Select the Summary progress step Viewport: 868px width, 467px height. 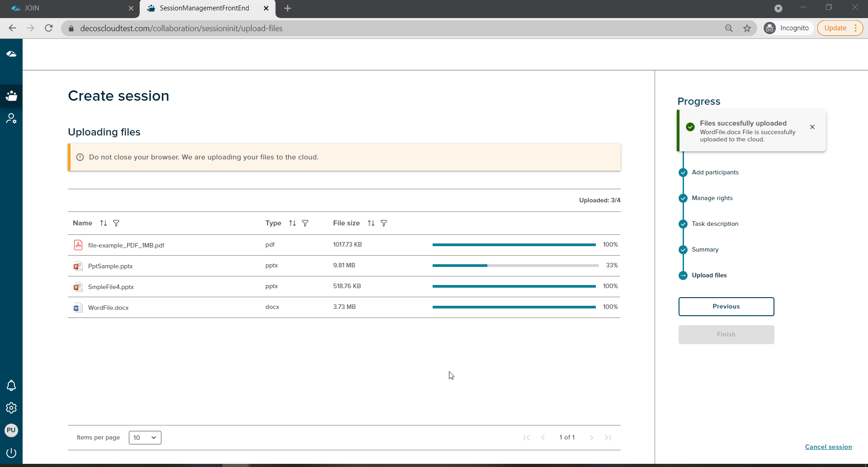(705, 249)
